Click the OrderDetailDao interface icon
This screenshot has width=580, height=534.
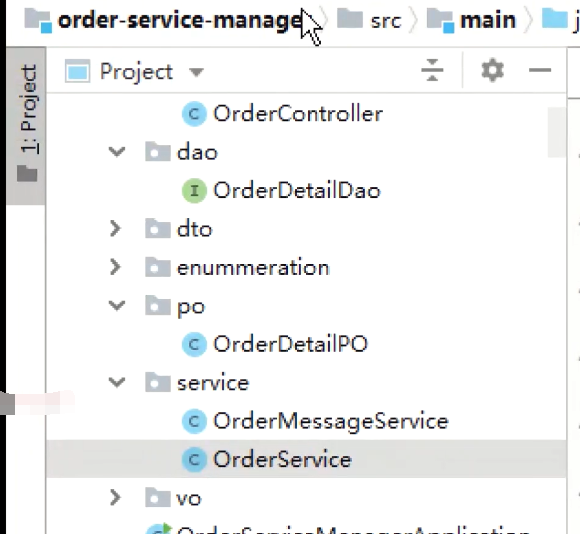[194, 191]
